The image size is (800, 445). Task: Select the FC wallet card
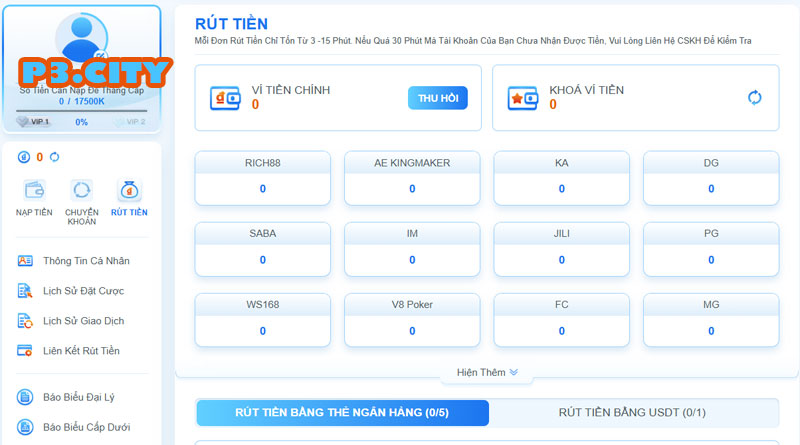pos(562,320)
